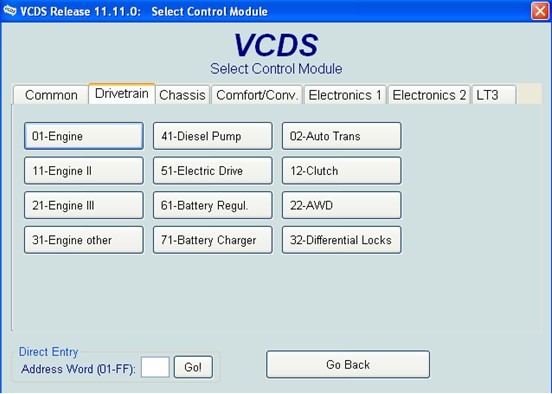552x394 pixels.
Task: Switch to the LT3 tab
Action: pos(494,95)
